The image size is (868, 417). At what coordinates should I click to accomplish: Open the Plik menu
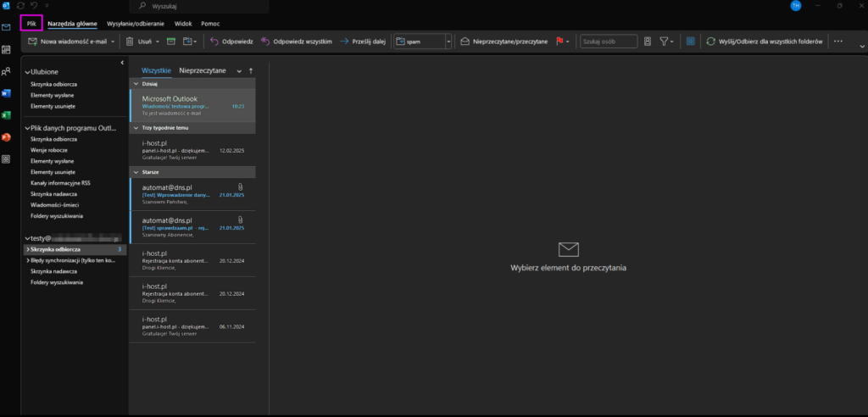click(x=31, y=24)
